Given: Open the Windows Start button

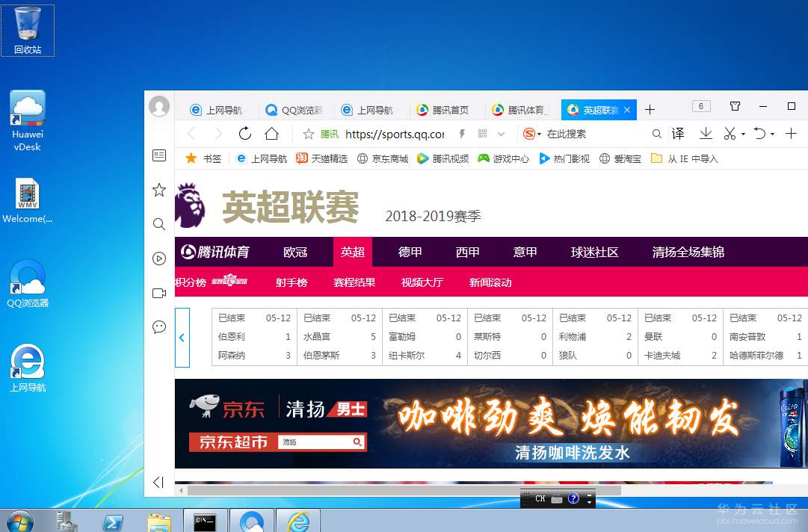Looking at the screenshot, I should 21,522.
